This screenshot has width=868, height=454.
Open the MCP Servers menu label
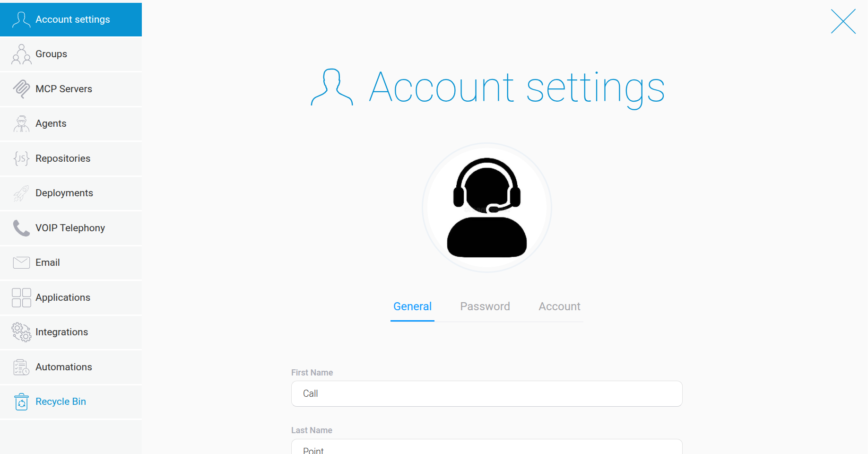tap(64, 89)
